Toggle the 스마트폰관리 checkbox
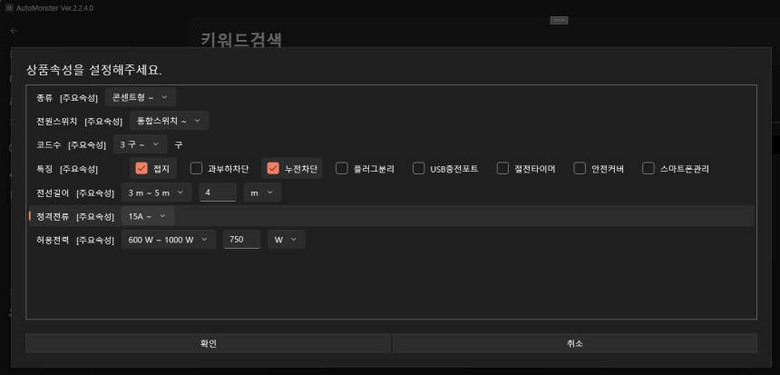Image resolution: width=780 pixels, height=375 pixels. pyautogui.click(x=648, y=169)
